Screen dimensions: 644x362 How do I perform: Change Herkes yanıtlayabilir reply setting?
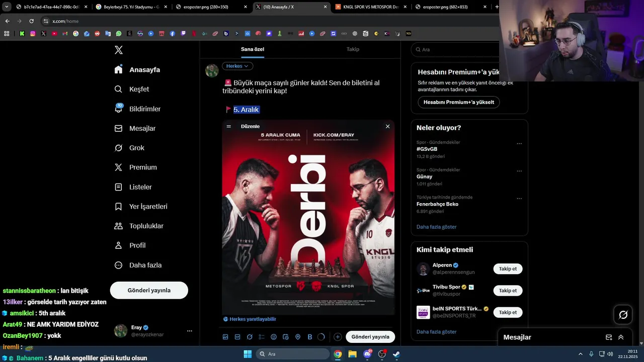(x=250, y=319)
